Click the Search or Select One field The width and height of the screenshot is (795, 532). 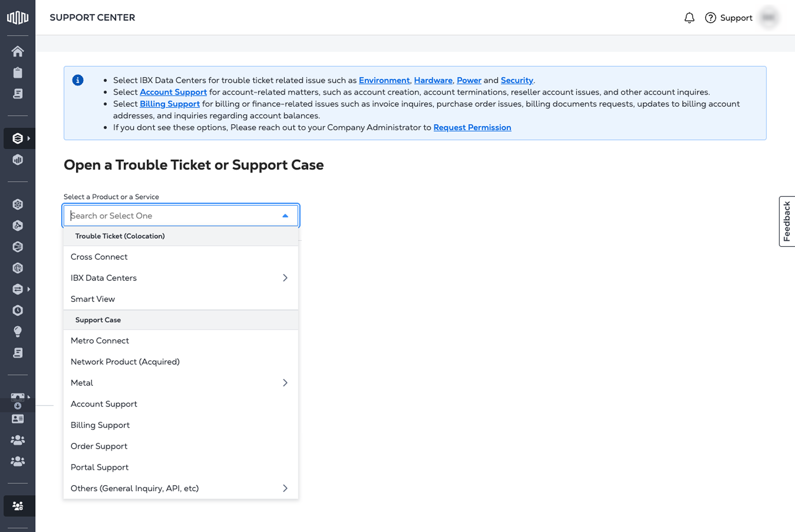181,215
